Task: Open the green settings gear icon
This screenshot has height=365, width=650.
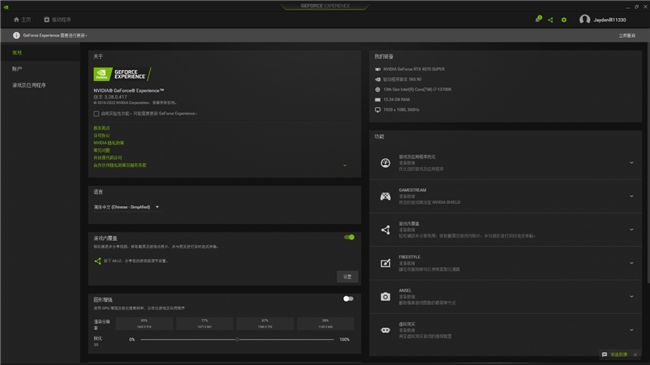Action: tap(564, 20)
